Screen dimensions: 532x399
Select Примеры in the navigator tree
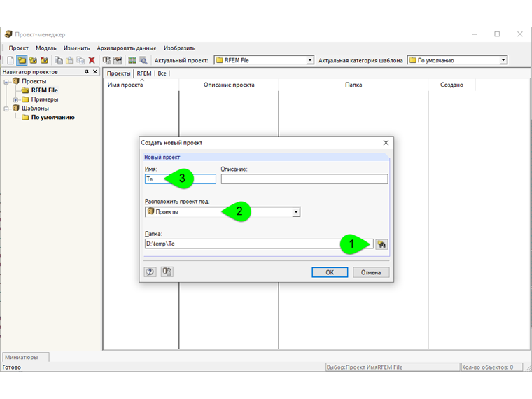coord(45,99)
